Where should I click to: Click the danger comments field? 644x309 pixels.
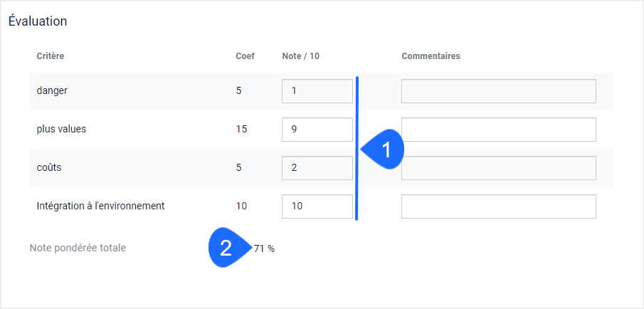[x=499, y=91]
